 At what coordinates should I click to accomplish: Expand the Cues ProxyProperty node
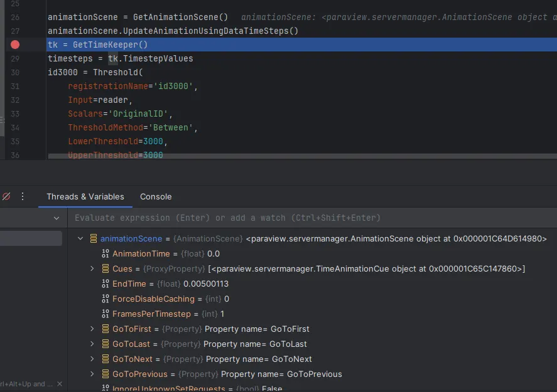pos(92,268)
